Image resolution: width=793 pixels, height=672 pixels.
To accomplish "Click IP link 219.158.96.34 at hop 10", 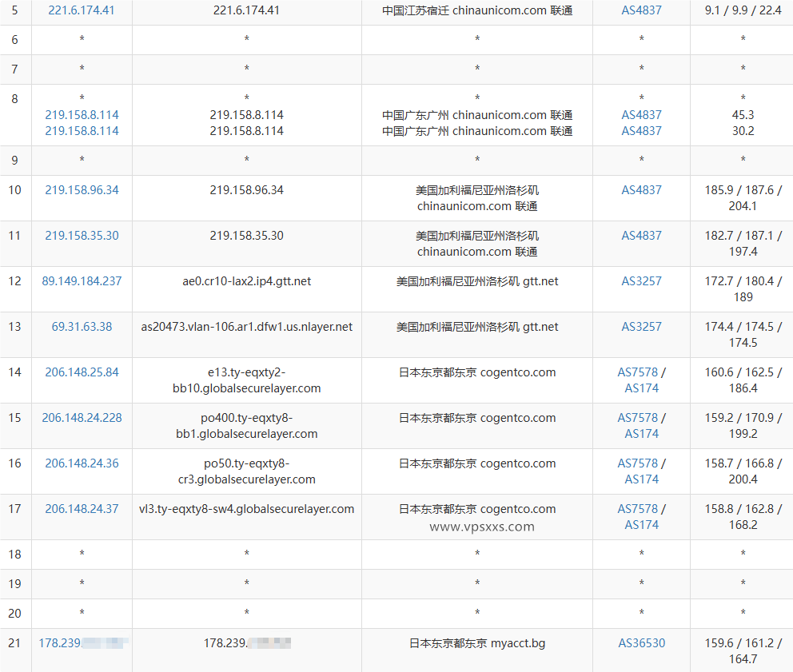I will tap(81, 189).
